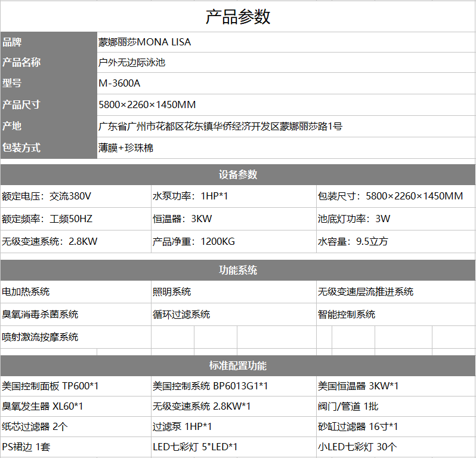Select the 产地 address value cell
Screen dimensions: 476x458
pos(285,127)
